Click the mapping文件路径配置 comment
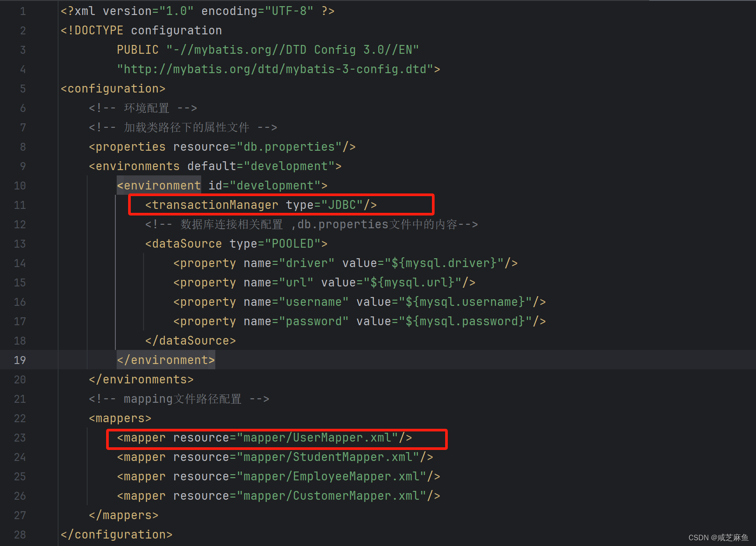The height and width of the screenshot is (546, 756). (x=179, y=399)
